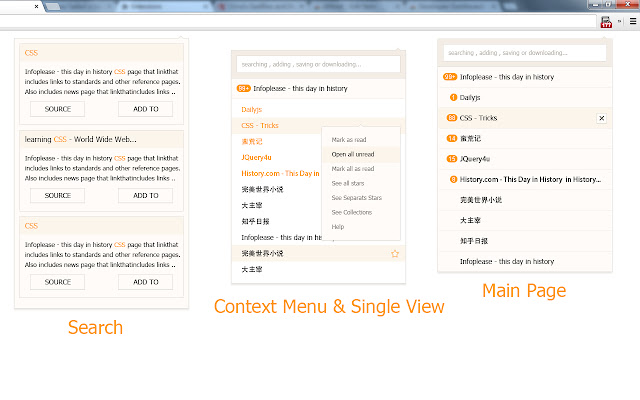Click the JQuery4u unread count badge
This screenshot has width=640, height=400.
452,159
